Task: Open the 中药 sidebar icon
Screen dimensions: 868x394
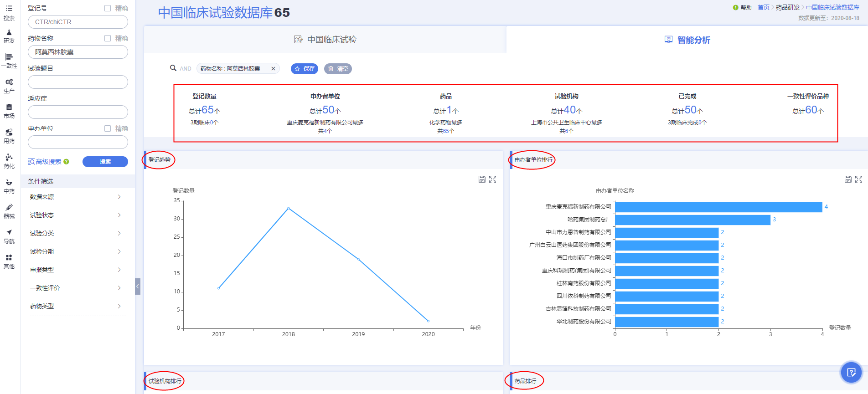Action: click(x=9, y=187)
